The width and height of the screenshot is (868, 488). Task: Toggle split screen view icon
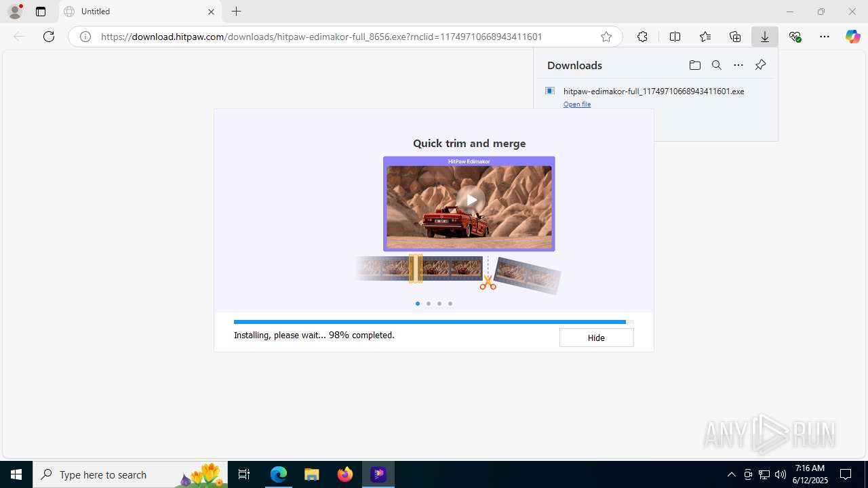[675, 37]
